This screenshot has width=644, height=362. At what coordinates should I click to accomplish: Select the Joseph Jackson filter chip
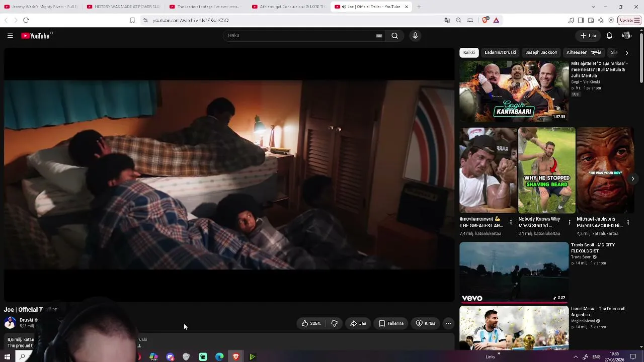coord(541,52)
